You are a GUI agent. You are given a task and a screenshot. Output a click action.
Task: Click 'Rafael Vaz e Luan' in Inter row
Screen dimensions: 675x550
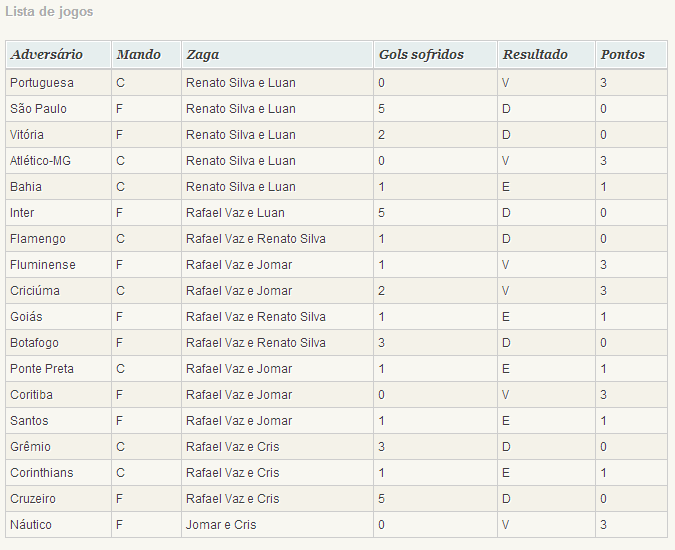(235, 213)
